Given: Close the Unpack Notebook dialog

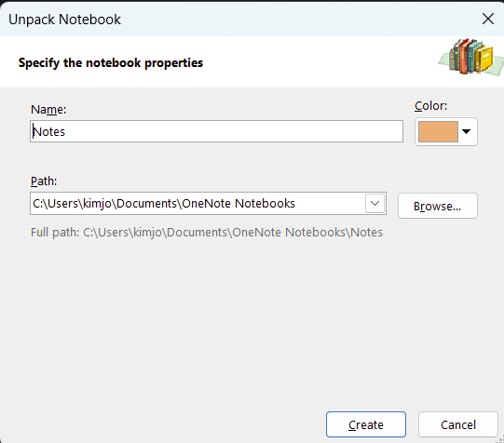Looking at the screenshot, I should (488, 19).
